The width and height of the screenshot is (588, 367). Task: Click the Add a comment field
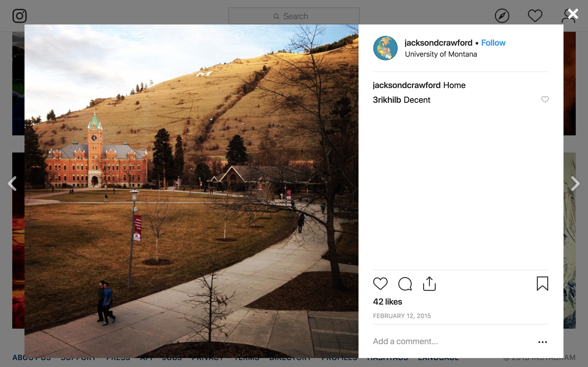[452, 341]
